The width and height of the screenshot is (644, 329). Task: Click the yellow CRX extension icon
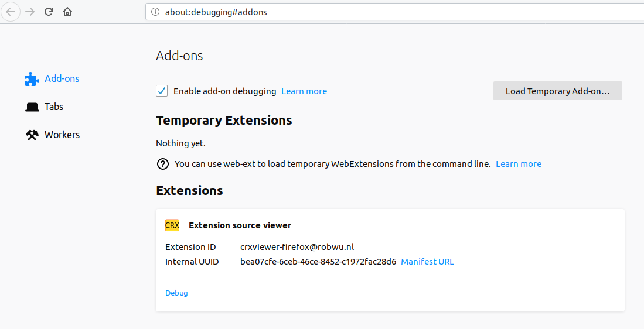pos(172,225)
